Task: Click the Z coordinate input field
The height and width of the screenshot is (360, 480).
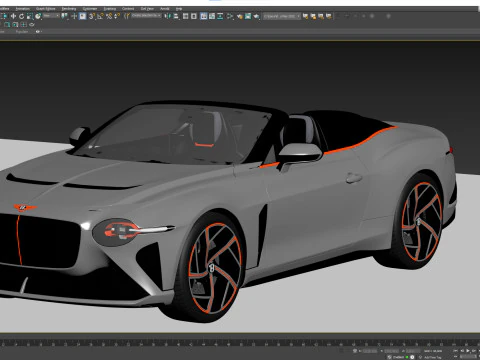Action: pos(414,351)
